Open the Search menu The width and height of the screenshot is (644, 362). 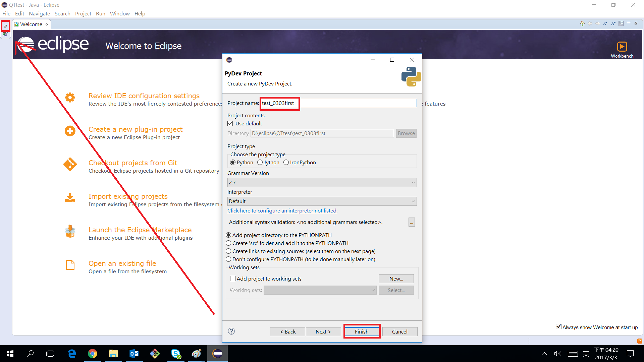(62, 13)
